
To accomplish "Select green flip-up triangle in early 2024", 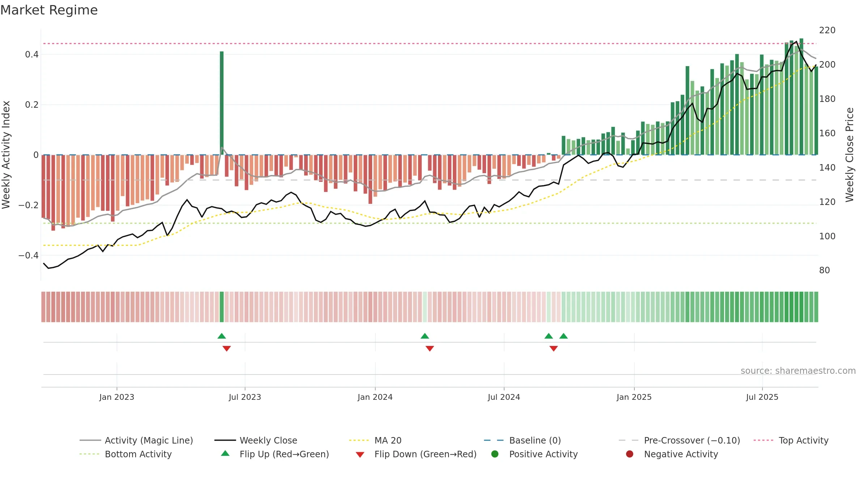I will coord(425,336).
